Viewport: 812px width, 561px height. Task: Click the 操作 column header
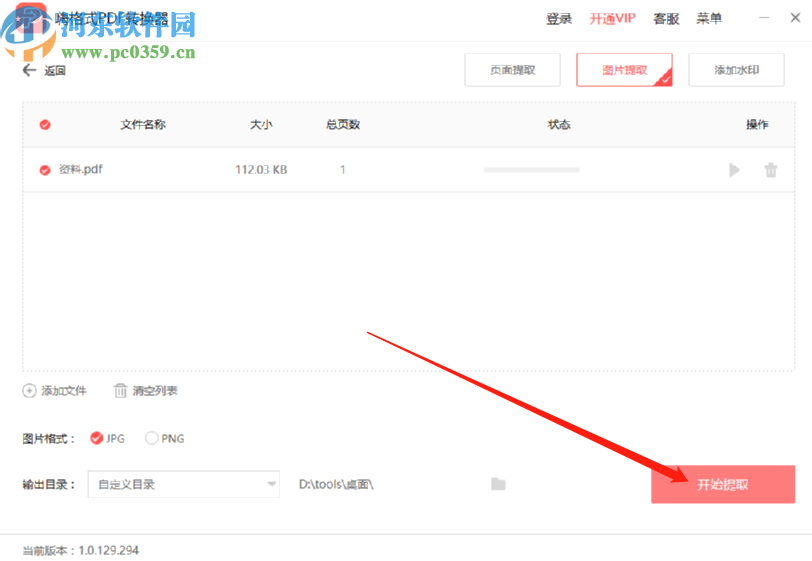(757, 125)
